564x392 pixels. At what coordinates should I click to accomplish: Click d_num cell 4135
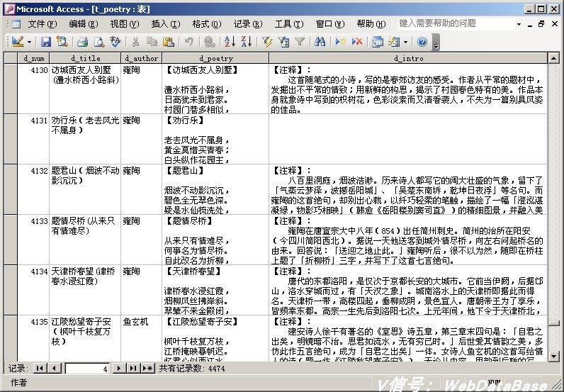coord(33,338)
